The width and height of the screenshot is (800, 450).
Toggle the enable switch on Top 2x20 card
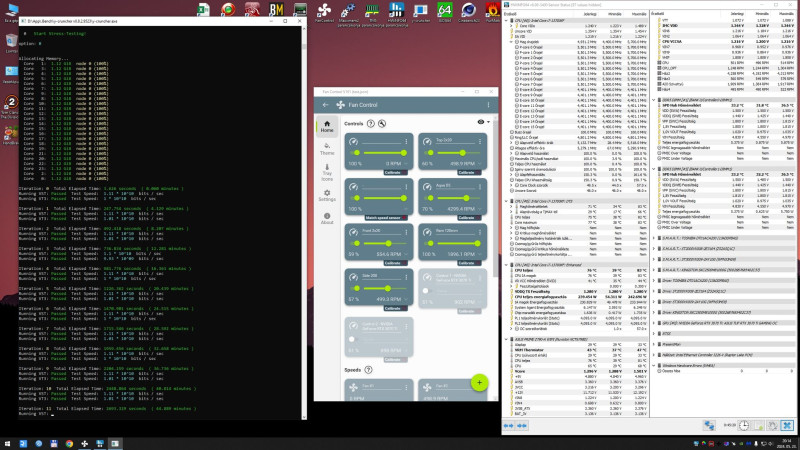pos(429,153)
